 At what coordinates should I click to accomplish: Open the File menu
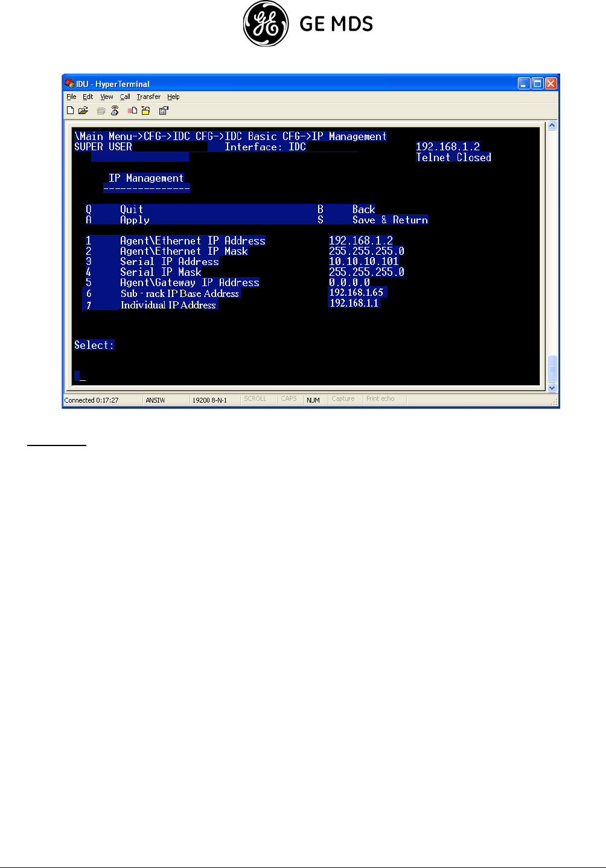(x=71, y=97)
